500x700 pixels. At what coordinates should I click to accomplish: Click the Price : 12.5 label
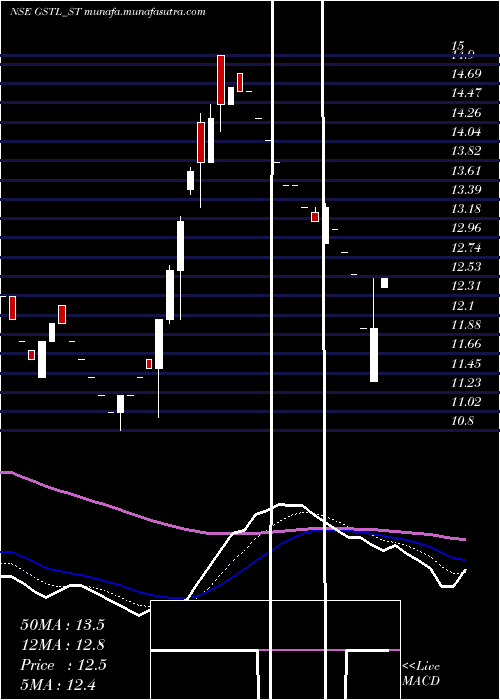pyautogui.click(x=63, y=665)
